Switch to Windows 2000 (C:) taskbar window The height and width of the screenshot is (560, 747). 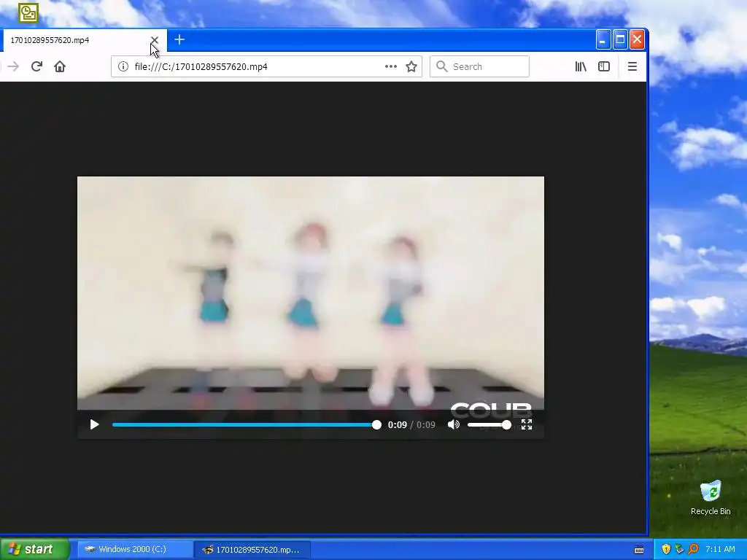click(x=134, y=550)
